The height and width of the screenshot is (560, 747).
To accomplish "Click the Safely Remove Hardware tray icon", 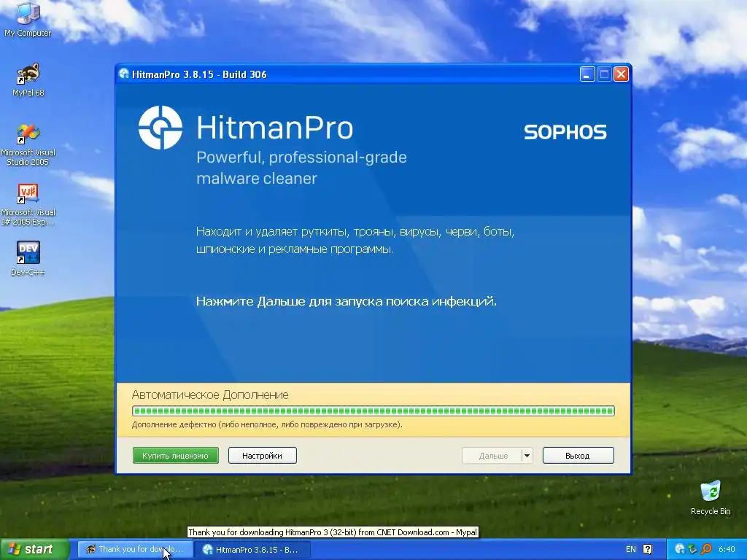I will click(x=693, y=549).
